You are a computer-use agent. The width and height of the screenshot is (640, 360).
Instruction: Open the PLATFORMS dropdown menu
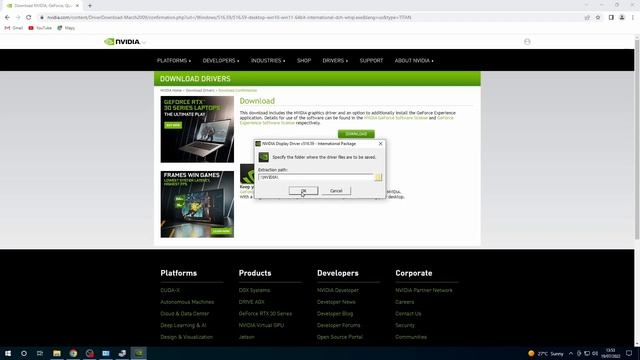pyautogui.click(x=174, y=60)
